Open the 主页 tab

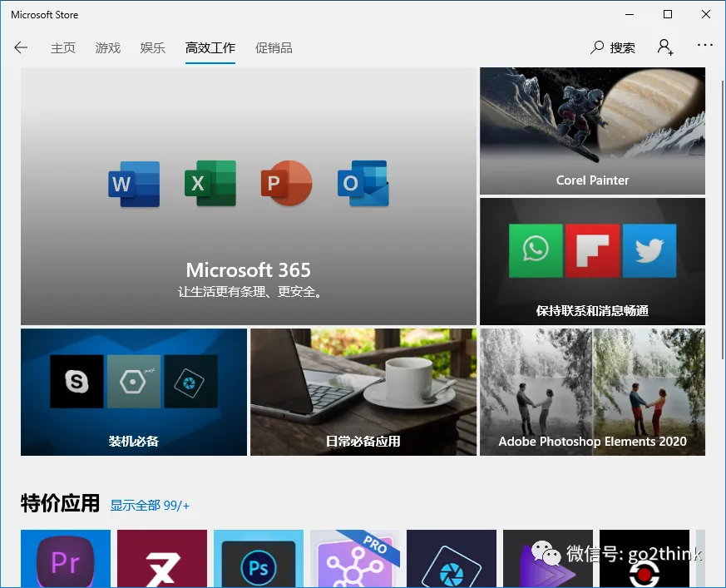click(63, 47)
